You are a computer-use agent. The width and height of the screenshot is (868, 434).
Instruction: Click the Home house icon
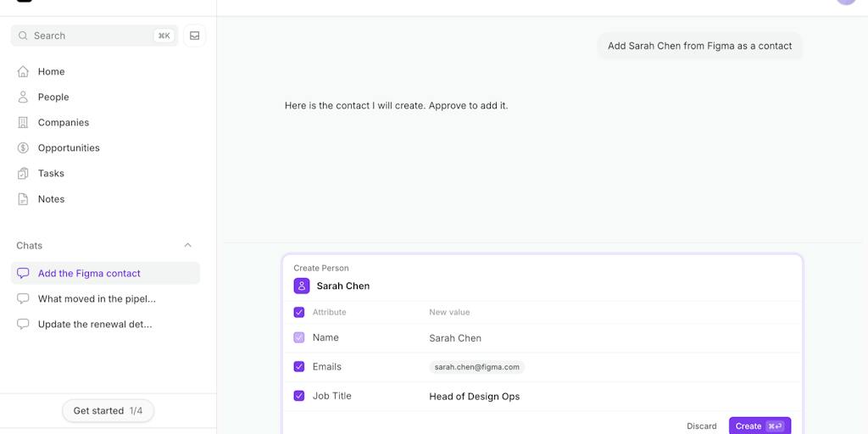pyautogui.click(x=23, y=71)
